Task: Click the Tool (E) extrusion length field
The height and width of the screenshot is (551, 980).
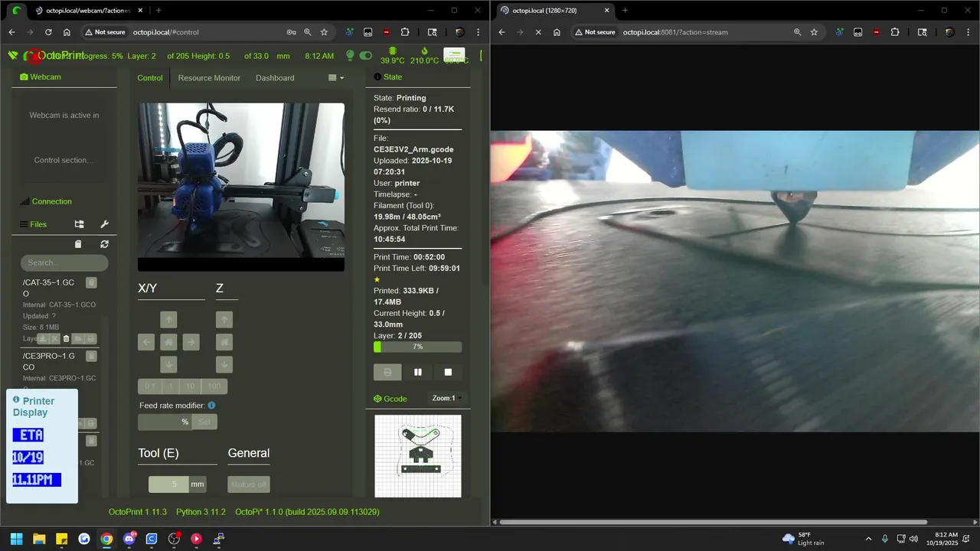Action: point(168,484)
